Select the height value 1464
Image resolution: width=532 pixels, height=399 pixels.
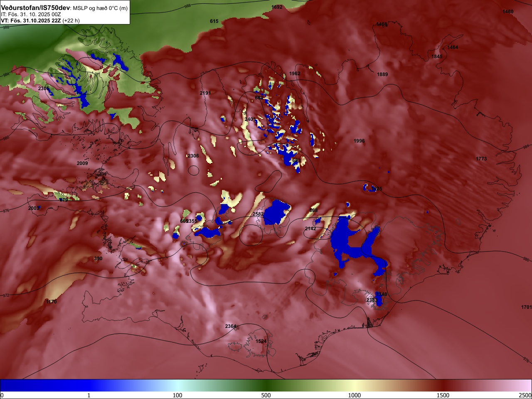[x=453, y=47]
